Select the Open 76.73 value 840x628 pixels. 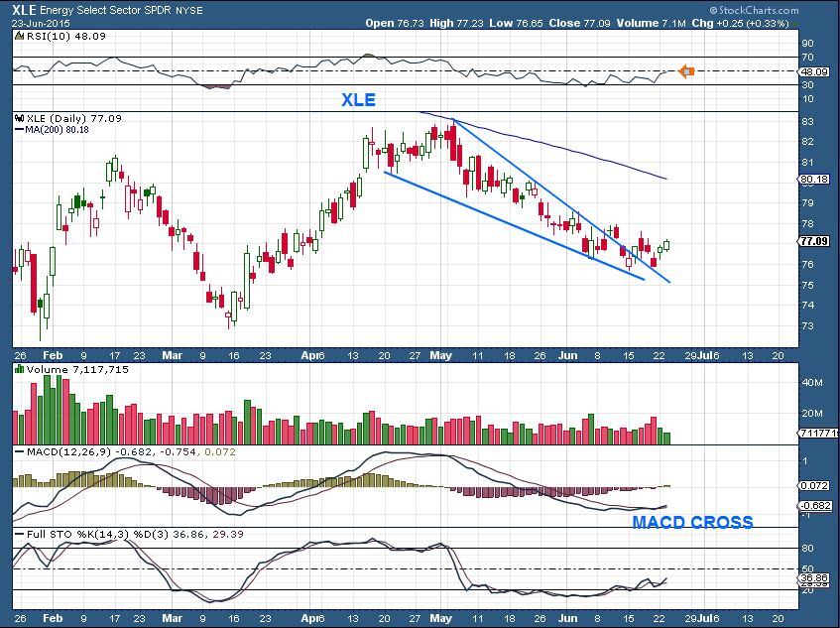tap(395, 23)
